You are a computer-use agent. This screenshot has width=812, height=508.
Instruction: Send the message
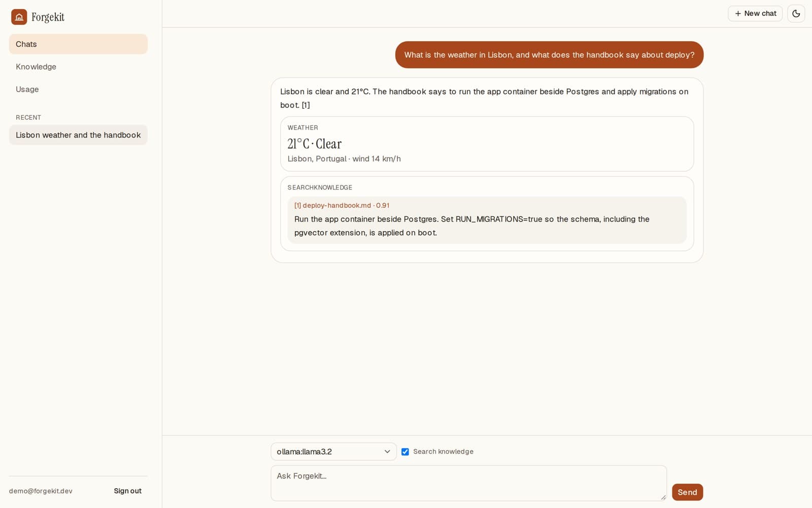[x=687, y=492]
